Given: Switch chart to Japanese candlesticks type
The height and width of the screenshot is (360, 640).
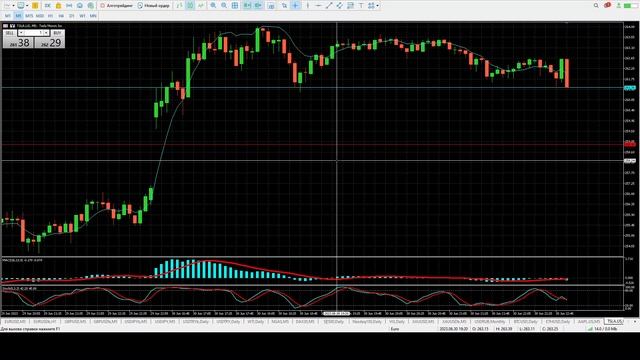Looking at the screenshot, I should pos(190,6).
